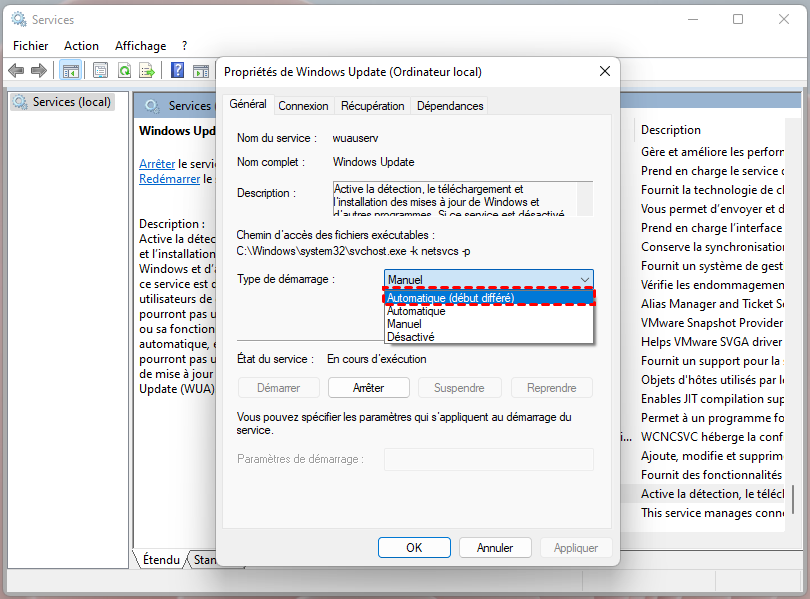The width and height of the screenshot is (810, 599).
Task: Switch to the Récupération tab
Action: (x=372, y=106)
